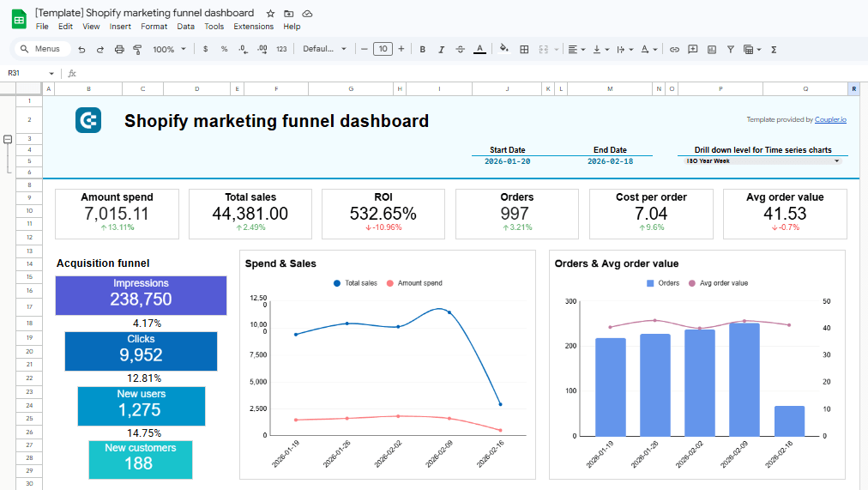Click merge cells icon
Viewport: 868px width, 490px height.
tap(544, 49)
